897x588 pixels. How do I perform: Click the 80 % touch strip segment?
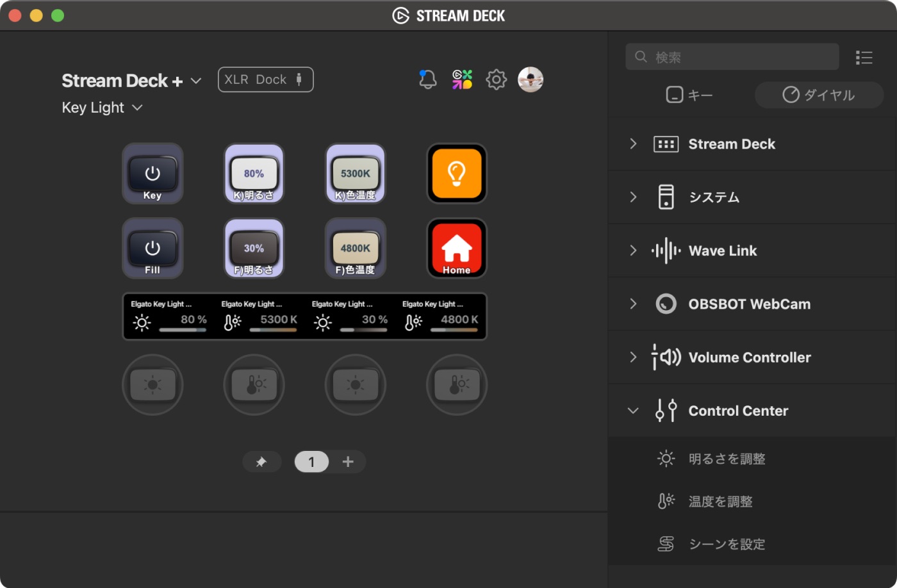pos(169,316)
